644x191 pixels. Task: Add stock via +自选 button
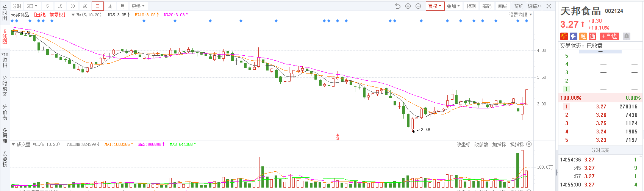click(x=609, y=36)
